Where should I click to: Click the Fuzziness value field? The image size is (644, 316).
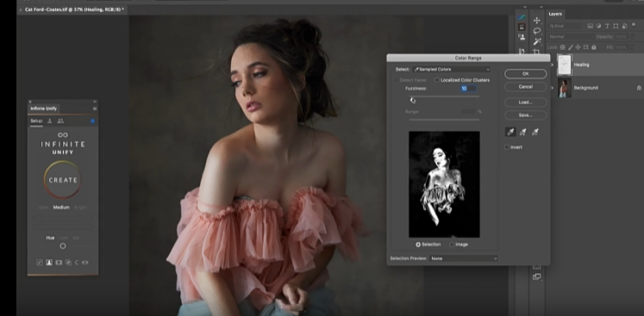pyautogui.click(x=468, y=89)
